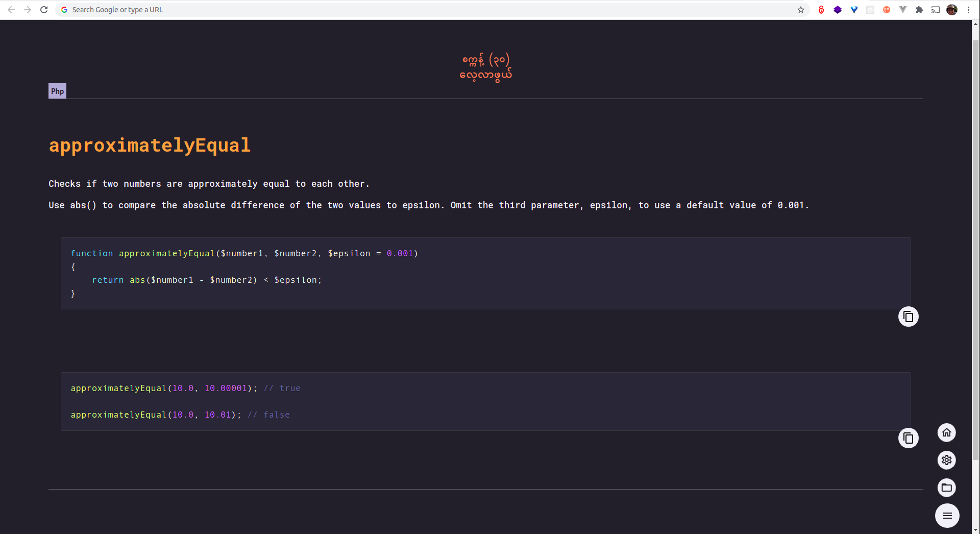The width and height of the screenshot is (980, 534).
Task: Click the scrollbar down arrow
Action: point(976,530)
